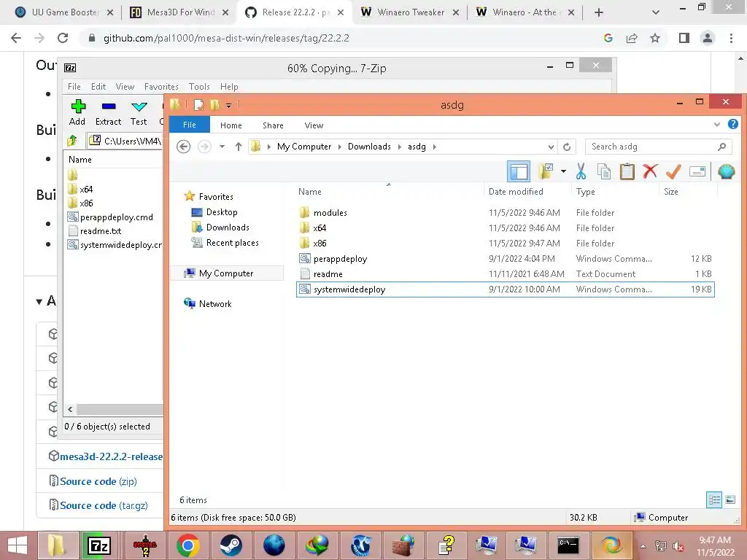Click Downloads in the address breadcrumb
The image size is (747, 560).
[x=369, y=147]
